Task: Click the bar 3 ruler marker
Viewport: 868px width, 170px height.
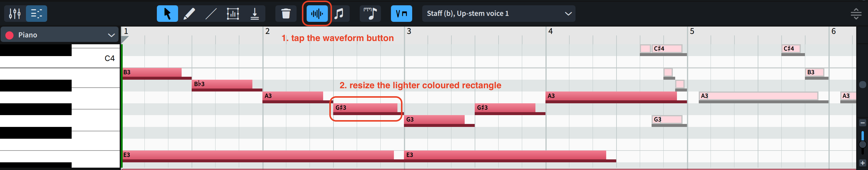Action: [409, 31]
